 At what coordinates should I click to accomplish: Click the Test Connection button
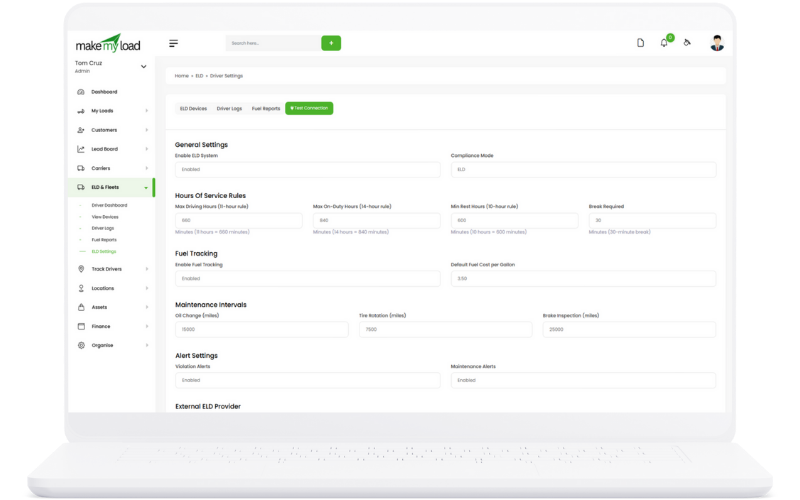coord(309,108)
